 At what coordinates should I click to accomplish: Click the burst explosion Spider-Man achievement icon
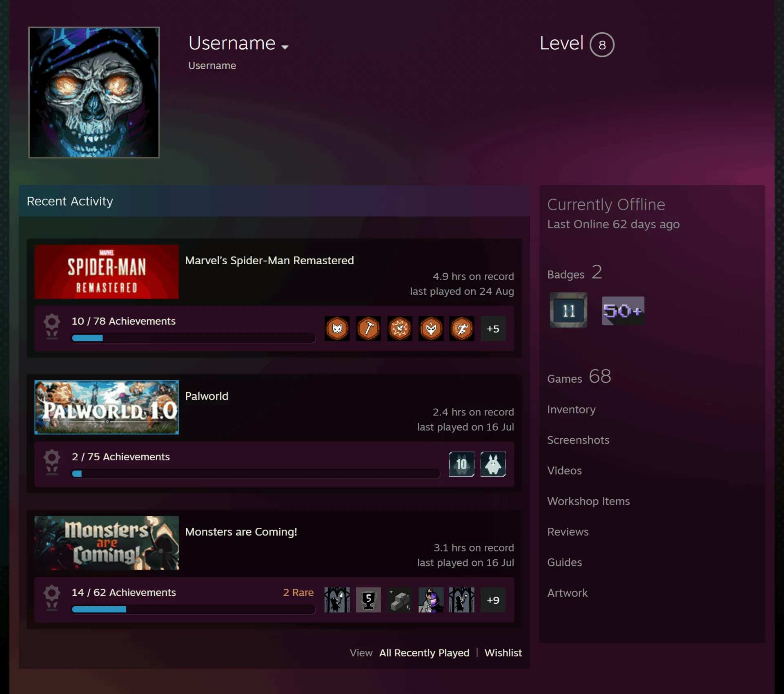click(400, 328)
